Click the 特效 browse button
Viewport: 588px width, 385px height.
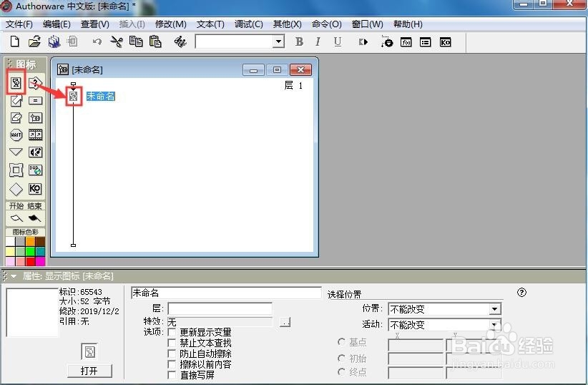click(285, 322)
